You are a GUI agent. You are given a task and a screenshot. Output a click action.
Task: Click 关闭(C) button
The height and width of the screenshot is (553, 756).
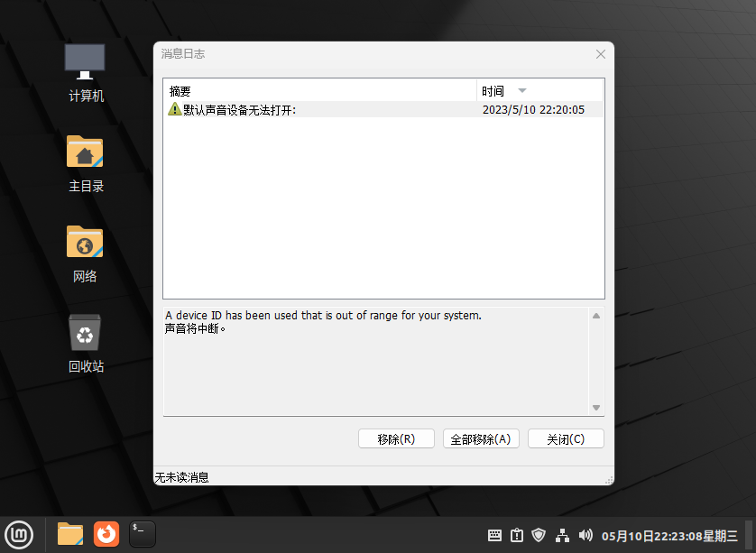[566, 438]
